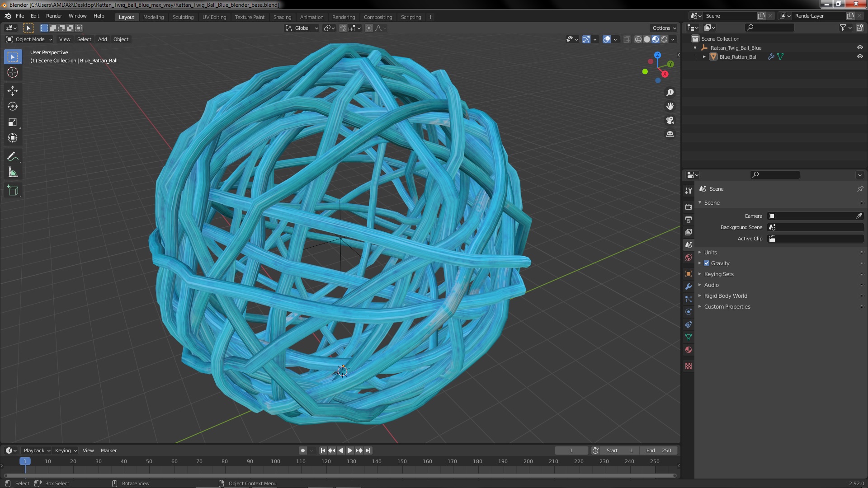Viewport: 868px width, 488px height.
Task: Open the File menu
Action: [20, 16]
